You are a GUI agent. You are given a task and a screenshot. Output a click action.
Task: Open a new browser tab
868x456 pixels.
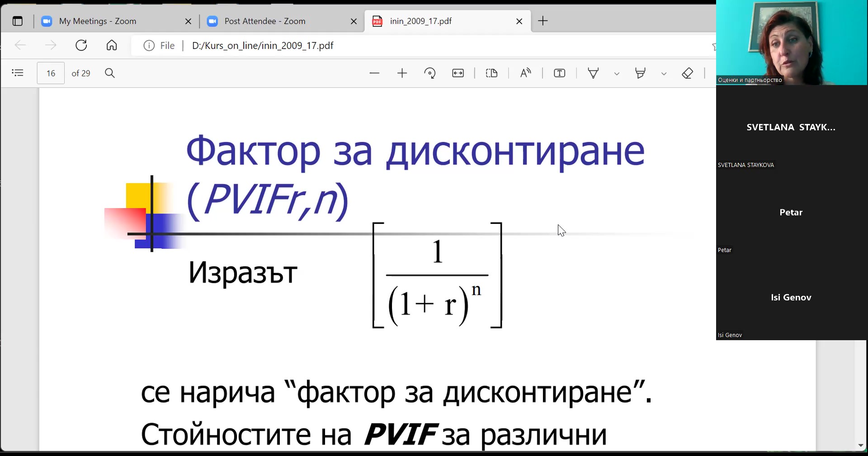543,21
